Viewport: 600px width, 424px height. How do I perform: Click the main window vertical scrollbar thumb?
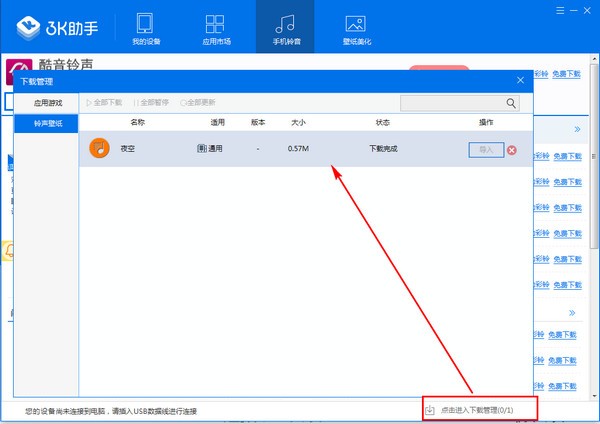pyautogui.click(x=594, y=156)
